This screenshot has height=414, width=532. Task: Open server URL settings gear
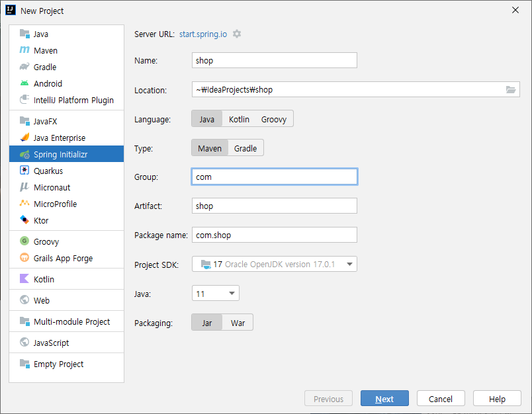237,34
